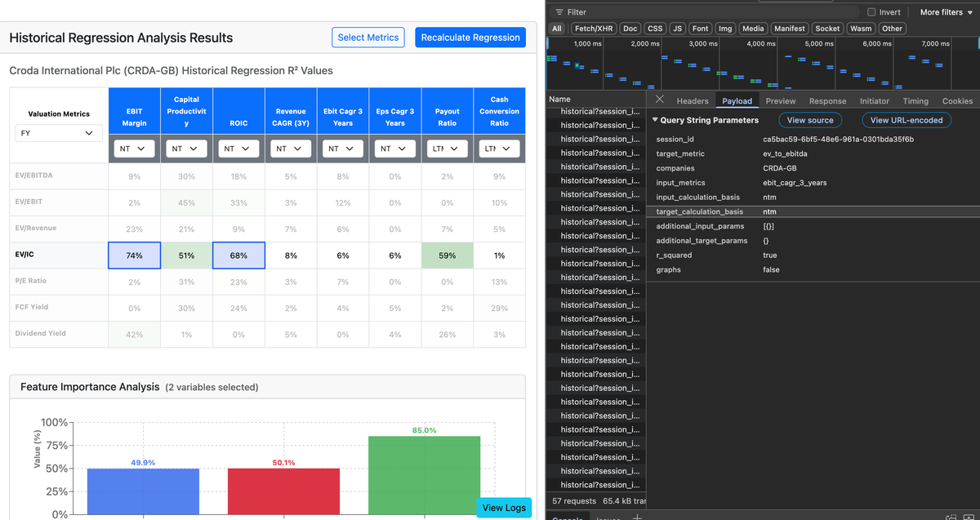Add a new drawer tab with plus icon
The height and width of the screenshot is (520, 980).
point(636,516)
